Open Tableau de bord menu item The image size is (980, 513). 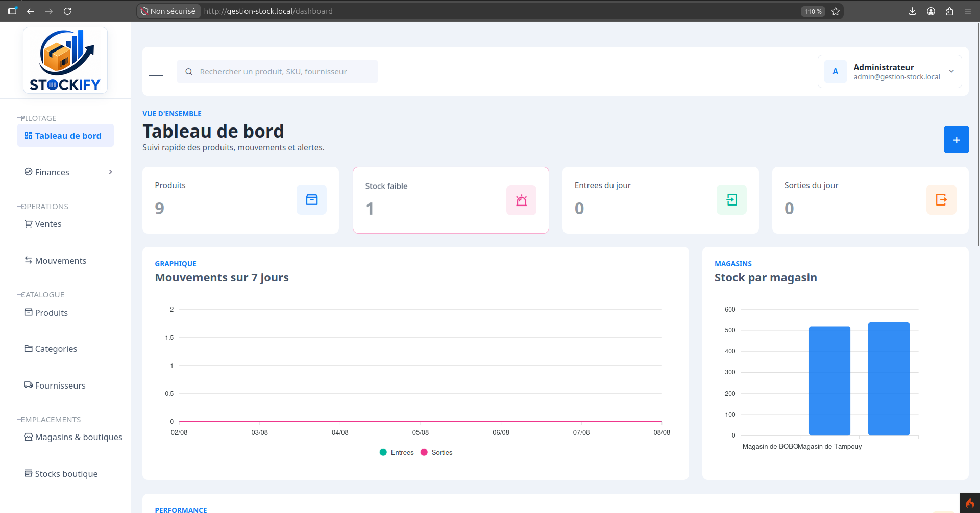coord(65,136)
